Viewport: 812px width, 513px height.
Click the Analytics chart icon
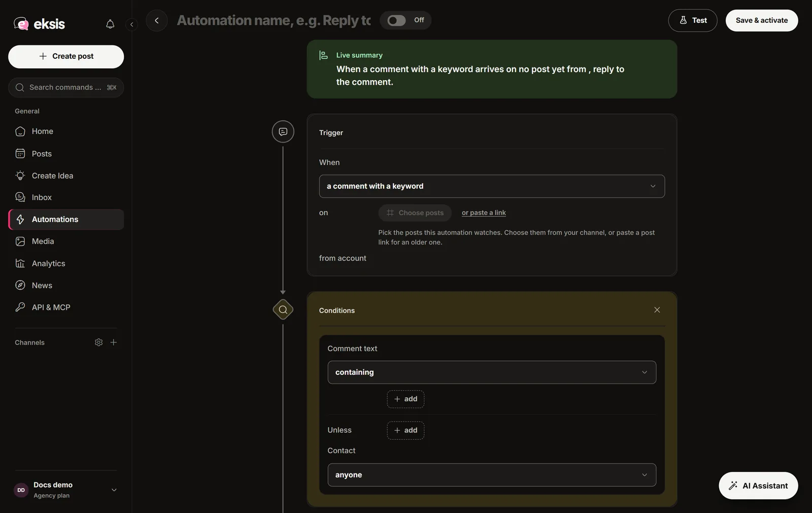(x=20, y=263)
